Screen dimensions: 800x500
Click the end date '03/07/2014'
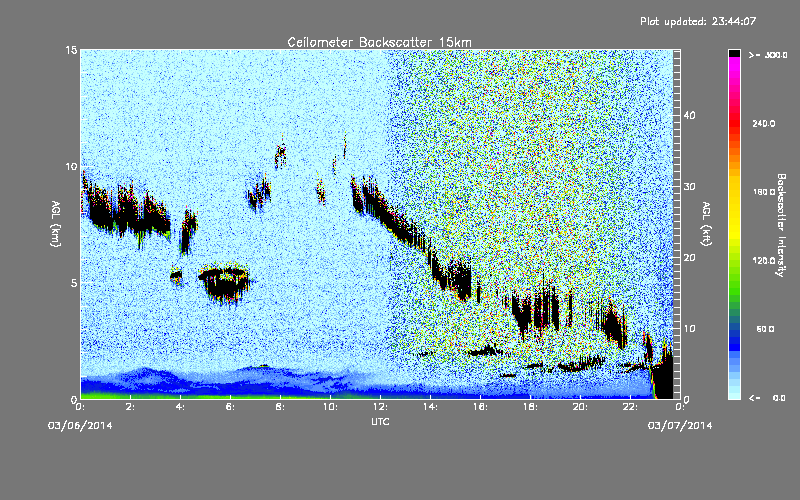coord(680,426)
